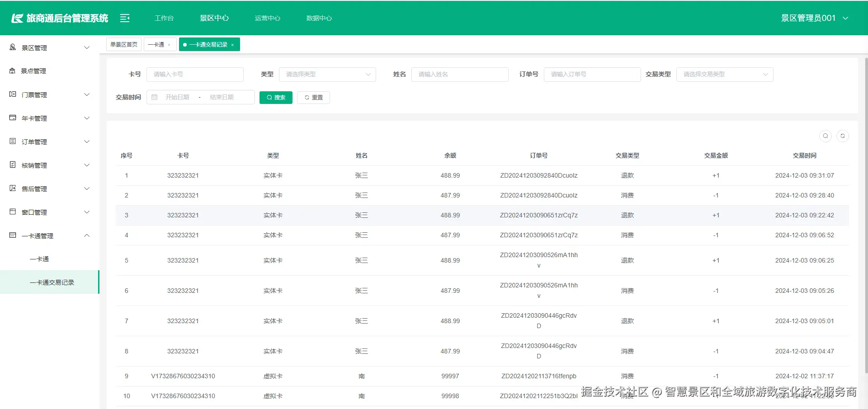Click 虚拟卡 in row 10

[x=273, y=396]
